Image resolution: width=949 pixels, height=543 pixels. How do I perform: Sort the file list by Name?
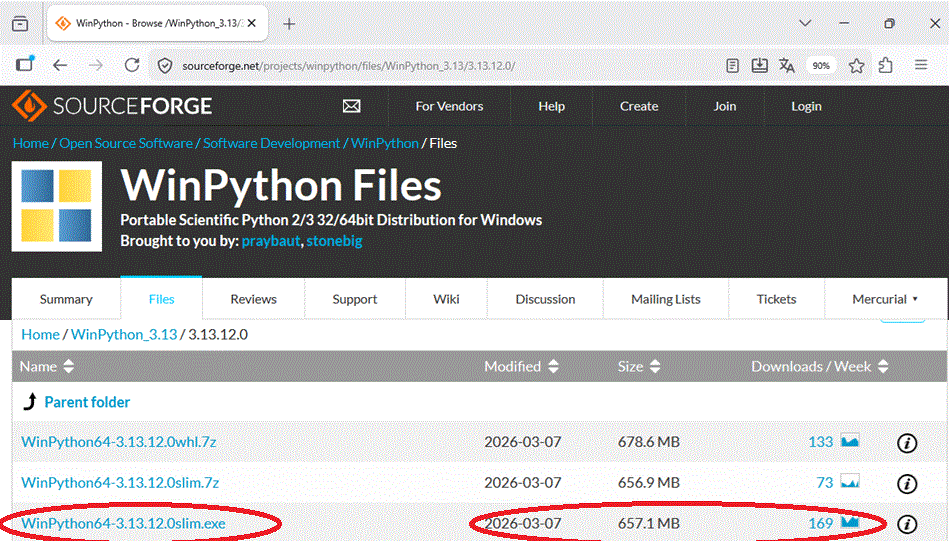47,366
